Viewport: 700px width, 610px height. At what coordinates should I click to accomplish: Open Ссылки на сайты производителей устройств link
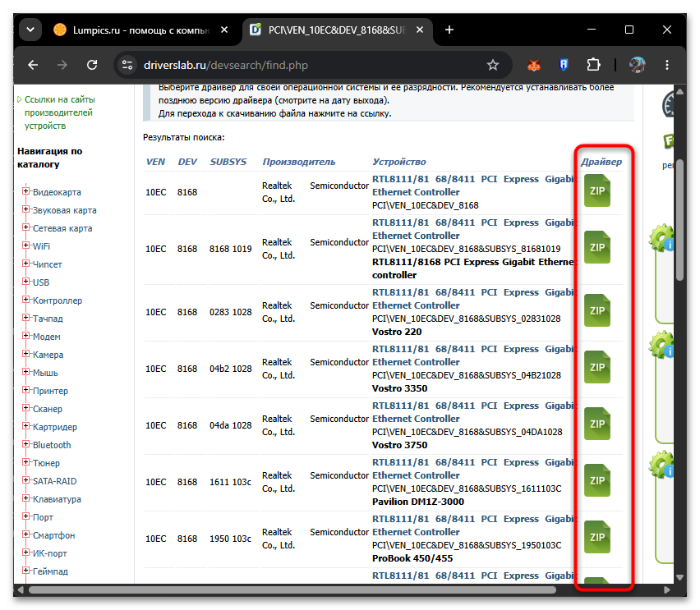click(60, 112)
